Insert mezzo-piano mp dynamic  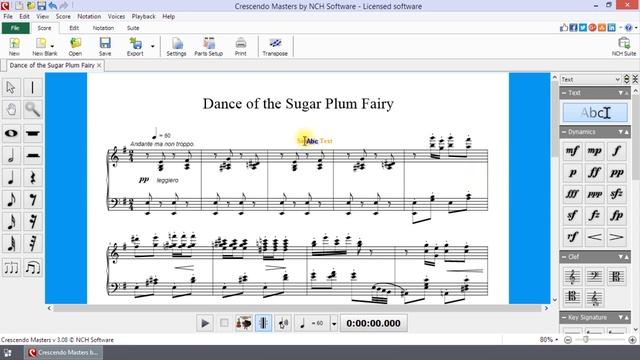[594, 151]
